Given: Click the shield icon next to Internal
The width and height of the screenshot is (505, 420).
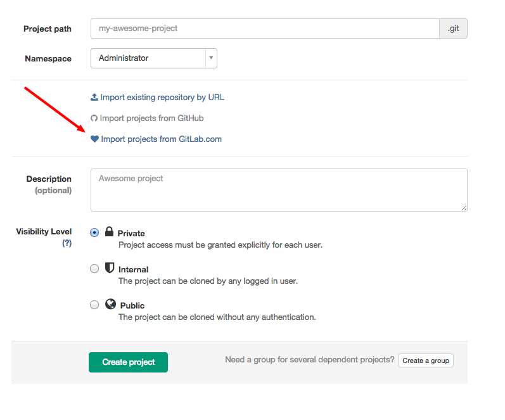Looking at the screenshot, I should [x=110, y=268].
